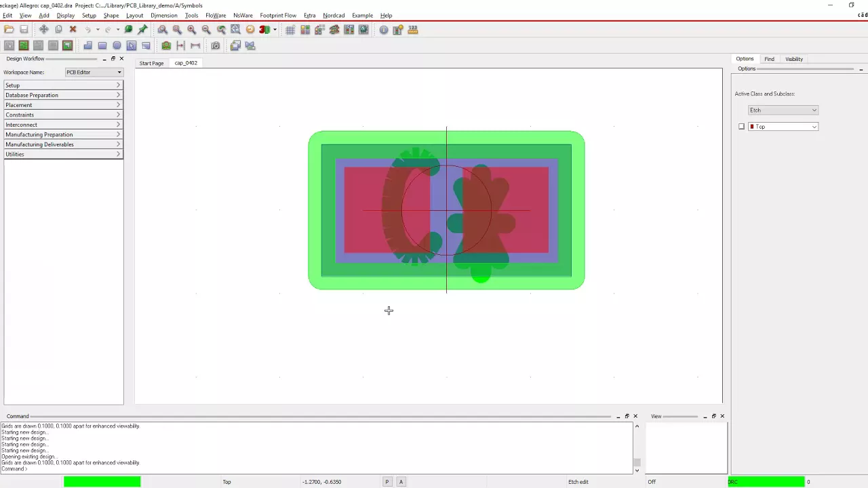Open the 3D viewer icon
Viewport: 868px width, 488px height.
(264, 29)
